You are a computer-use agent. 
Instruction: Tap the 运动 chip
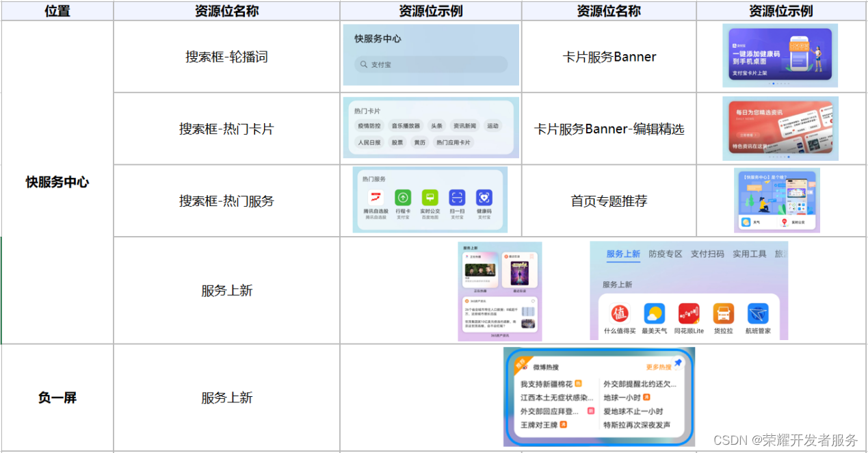(x=492, y=126)
